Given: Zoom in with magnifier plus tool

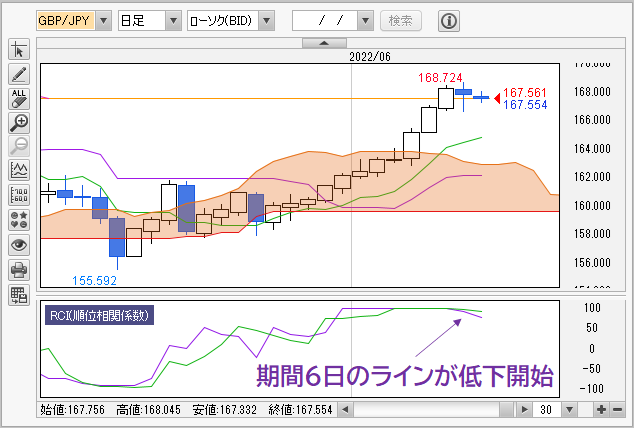Looking at the screenshot, I should pyautogui.click(x=19, y=122).
